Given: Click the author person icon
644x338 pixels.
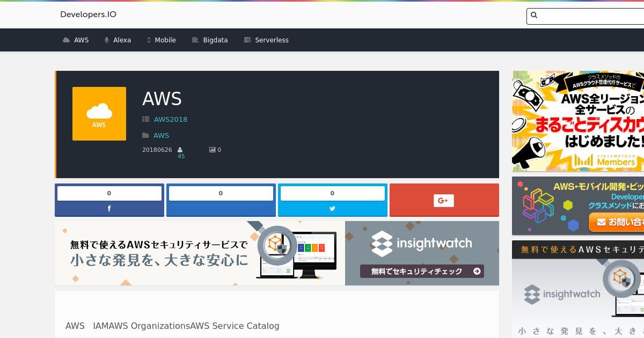Looking at the screenshot, I should pyautogui.click(x=180, y=150).
